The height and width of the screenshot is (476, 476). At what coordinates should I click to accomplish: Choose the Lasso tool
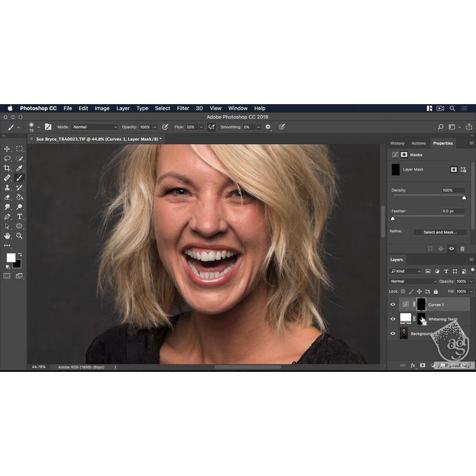(x=8, y=158)
